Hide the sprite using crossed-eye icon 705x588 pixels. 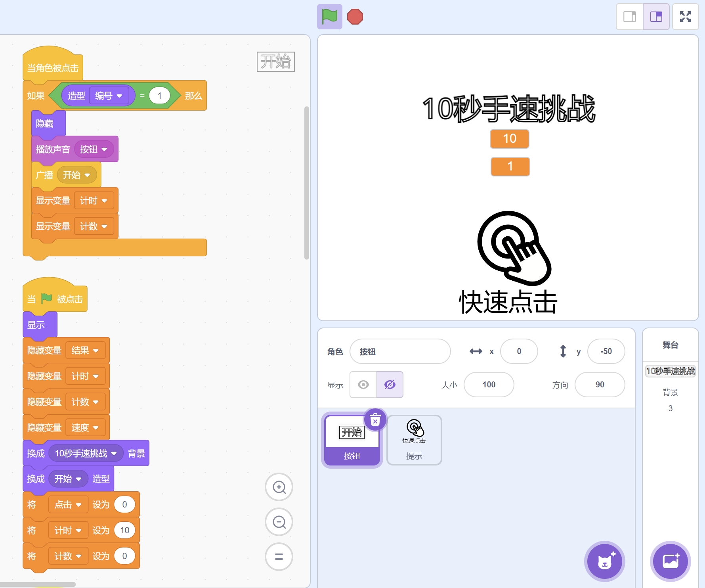[x=390, y=385]
